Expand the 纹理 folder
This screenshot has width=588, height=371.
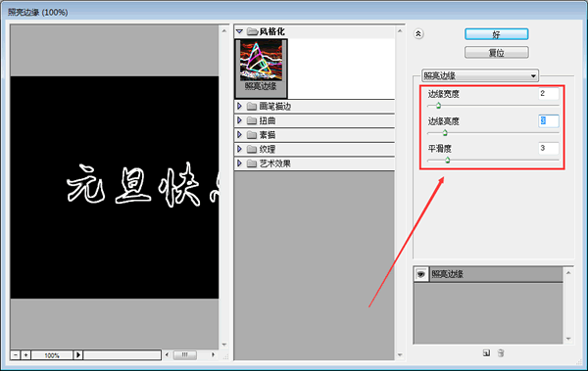[240, 149]
